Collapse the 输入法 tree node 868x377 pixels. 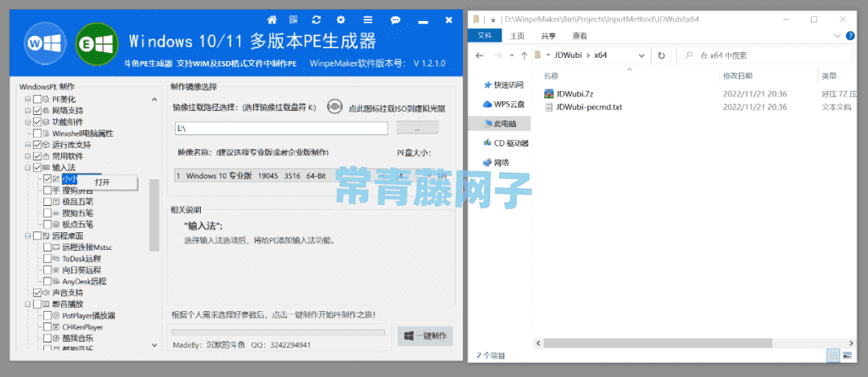click(27, 168)
